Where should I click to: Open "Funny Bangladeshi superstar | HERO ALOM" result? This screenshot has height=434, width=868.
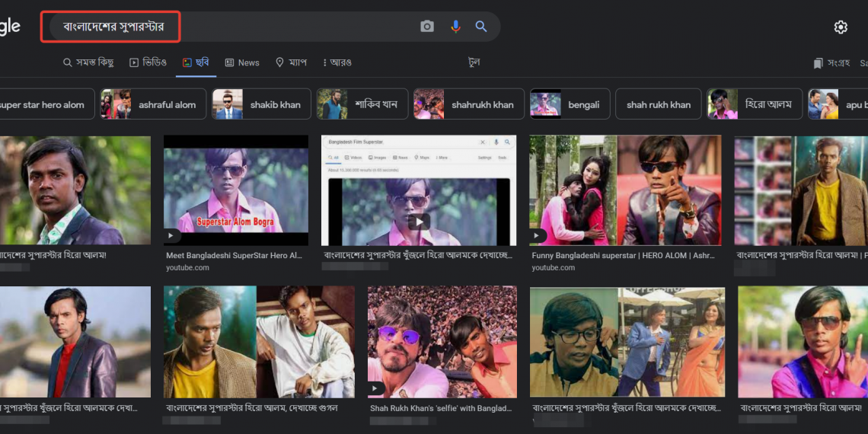[624, 256]
